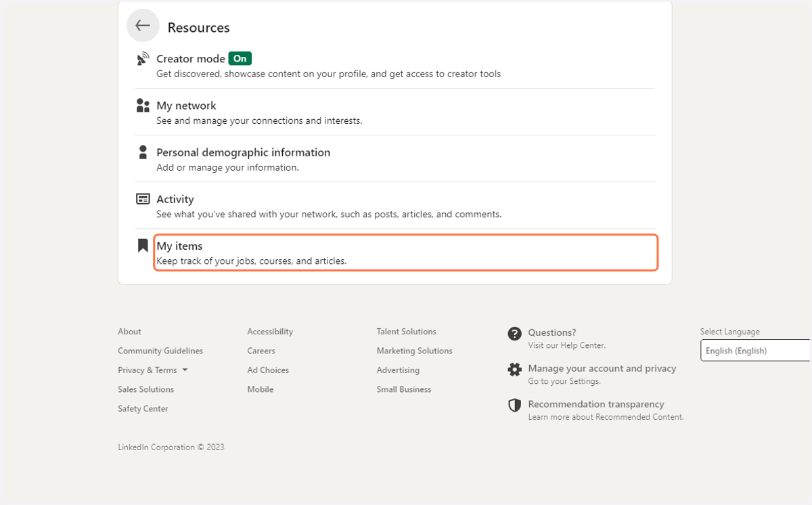Follow the About footer link
The height and width of the screenshot is (505, 812).
(129, 332)
